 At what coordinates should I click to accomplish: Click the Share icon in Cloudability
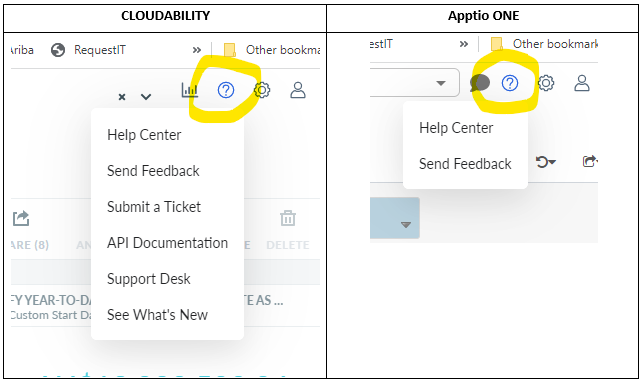(x=21, y=218)
